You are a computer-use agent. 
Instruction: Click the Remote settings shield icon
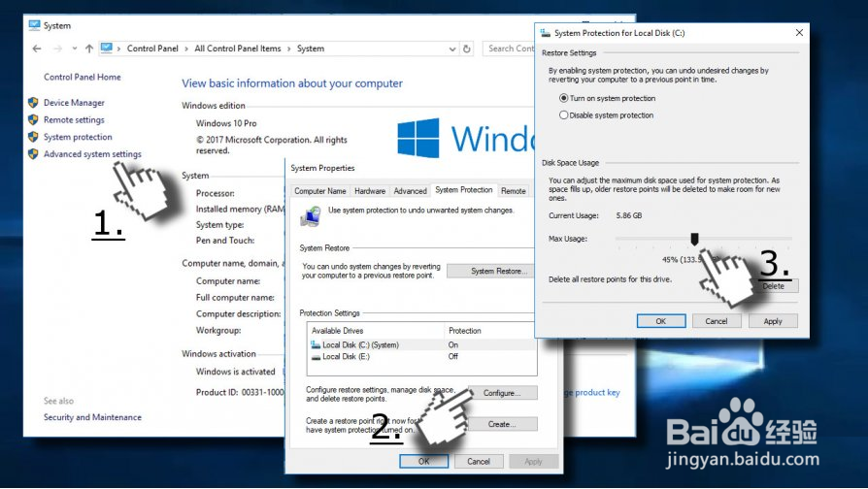(x=33, y=119)
